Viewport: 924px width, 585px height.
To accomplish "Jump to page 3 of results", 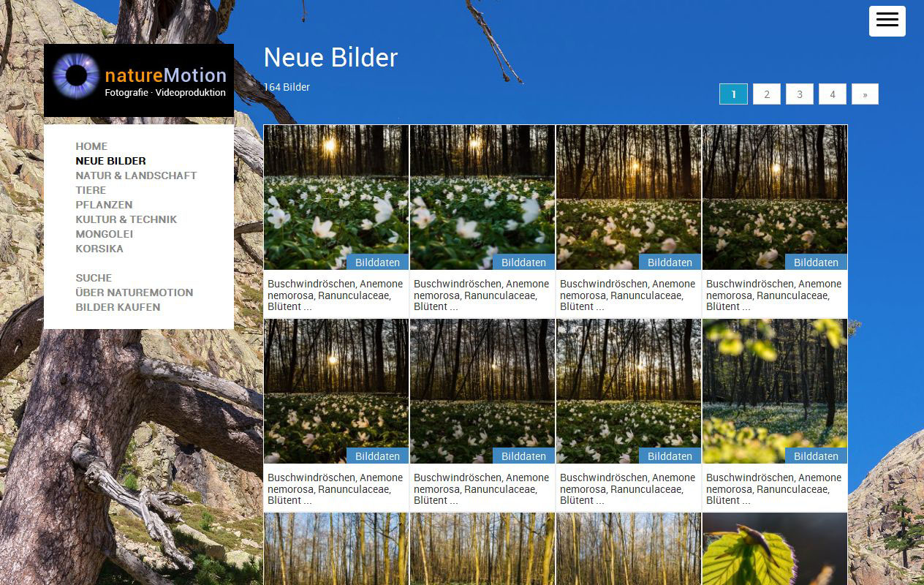I will pos(799,94).
